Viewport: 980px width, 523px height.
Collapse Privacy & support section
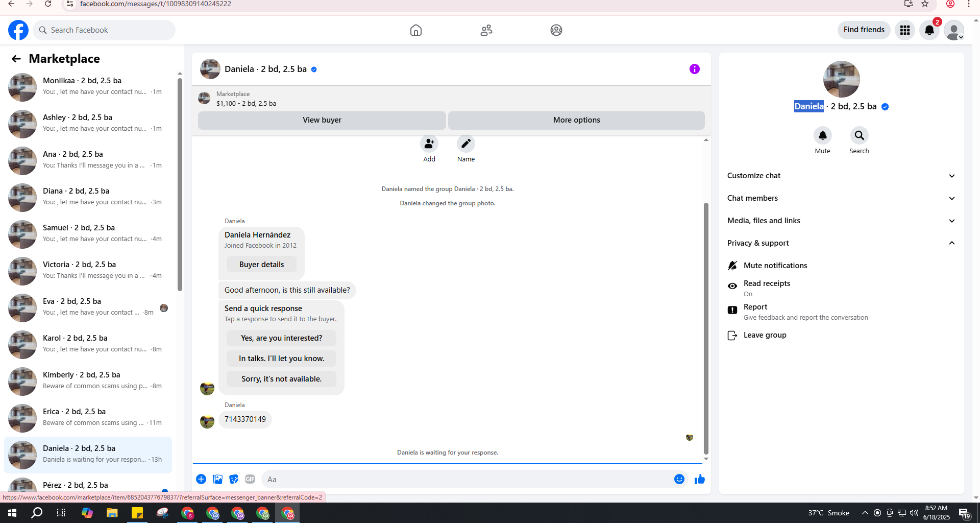[841, 243]
